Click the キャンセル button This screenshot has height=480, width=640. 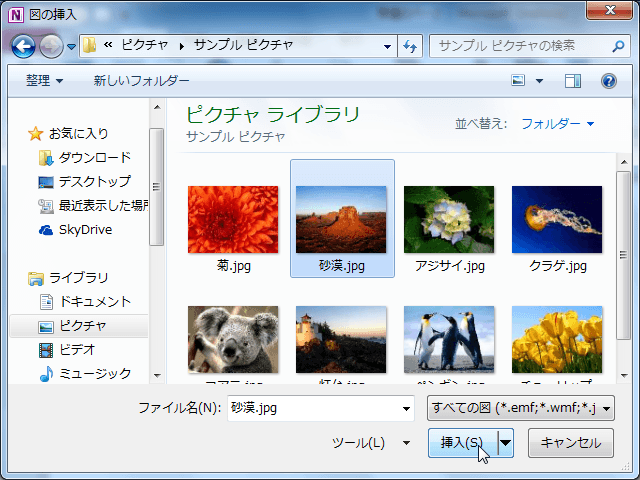571,443
